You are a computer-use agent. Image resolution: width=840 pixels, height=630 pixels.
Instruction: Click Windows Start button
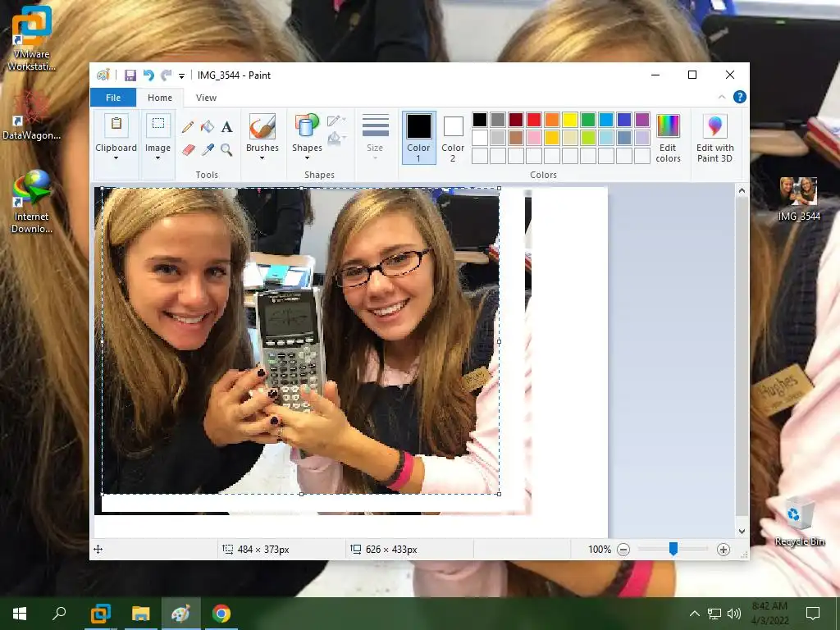[20, 614]
